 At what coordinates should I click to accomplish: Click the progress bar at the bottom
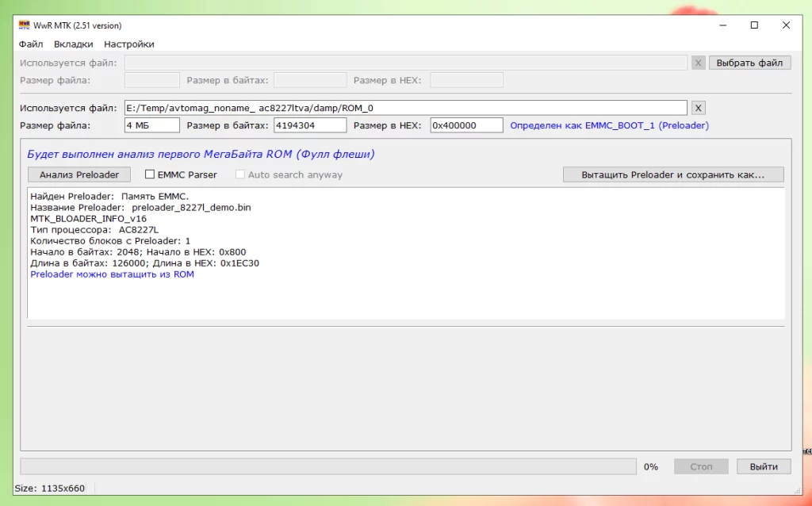(x=328, y=466)
